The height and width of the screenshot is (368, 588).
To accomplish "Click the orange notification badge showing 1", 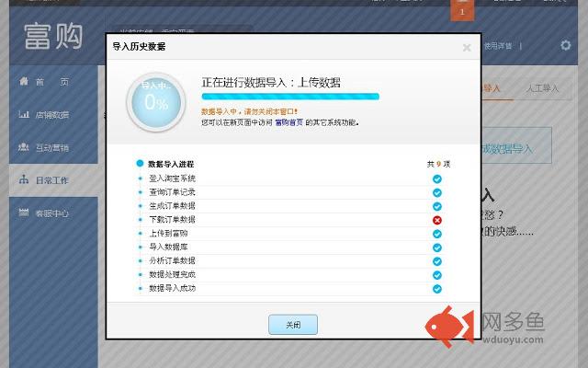I will click(462, 10).
